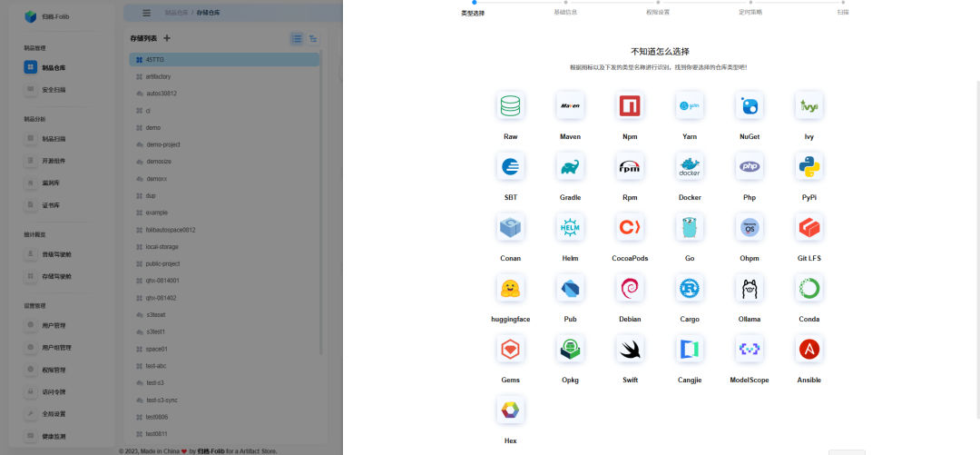Select the Ivy repository type icon
This screenshot has height=455, width=980.
click(809, 105)
